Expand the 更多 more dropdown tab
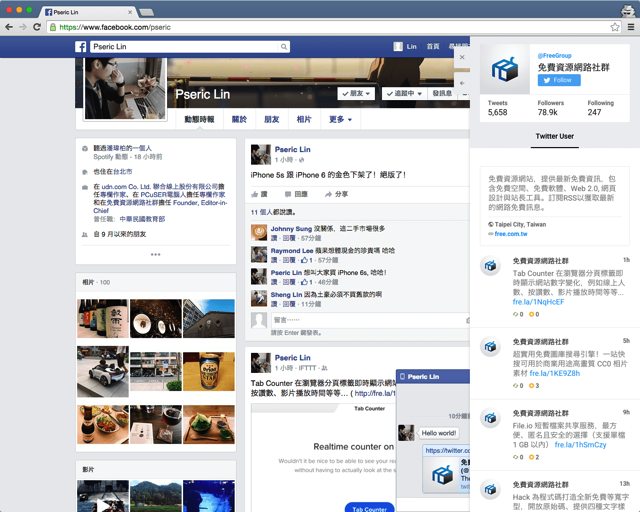Screen dimensions: 640x512 click(x=340, y=119)
